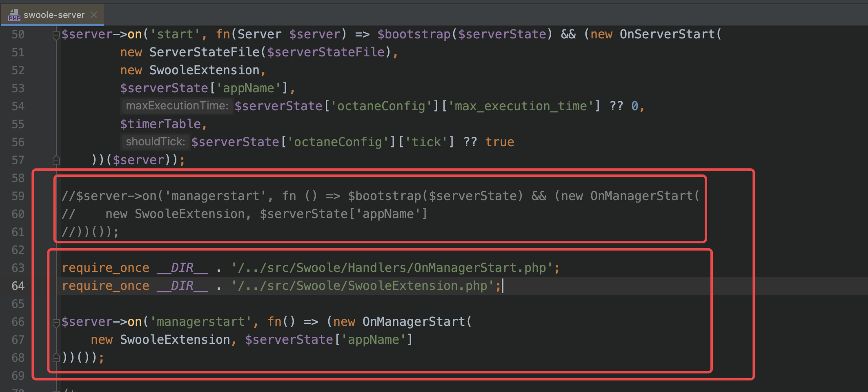Click the maxExecutionTime parameter hint
This screenshot has width=868, height=392.
click(176, 106)
